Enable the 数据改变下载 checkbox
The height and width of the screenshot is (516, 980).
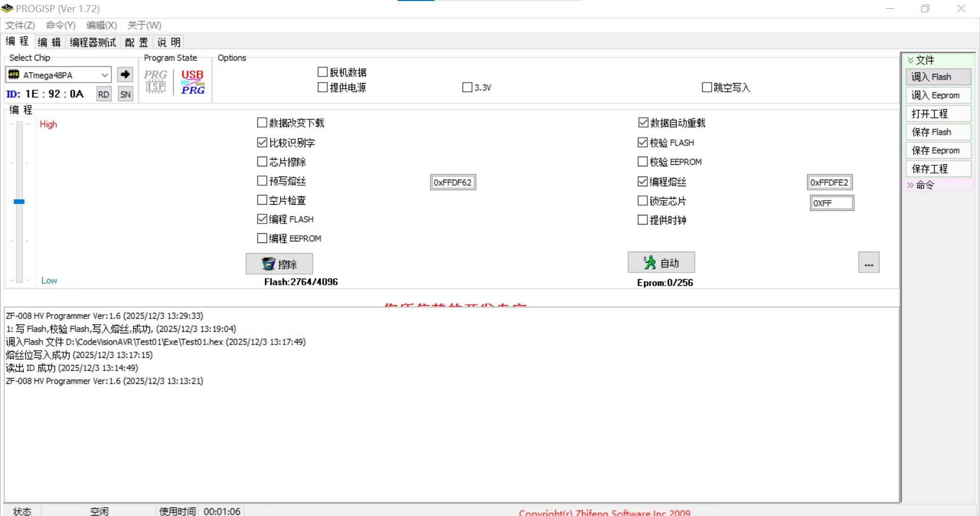coord(262,122)
